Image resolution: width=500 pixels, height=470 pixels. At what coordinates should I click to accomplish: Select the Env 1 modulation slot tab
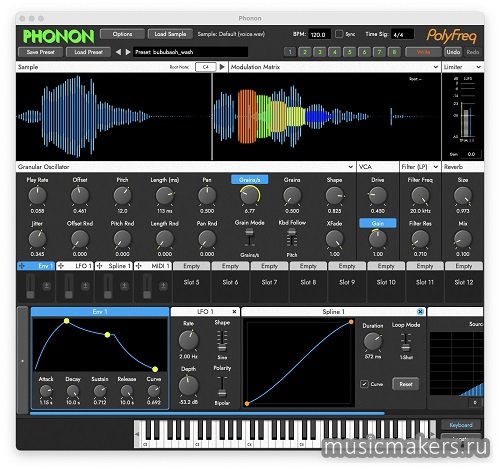tap(36, 266)
